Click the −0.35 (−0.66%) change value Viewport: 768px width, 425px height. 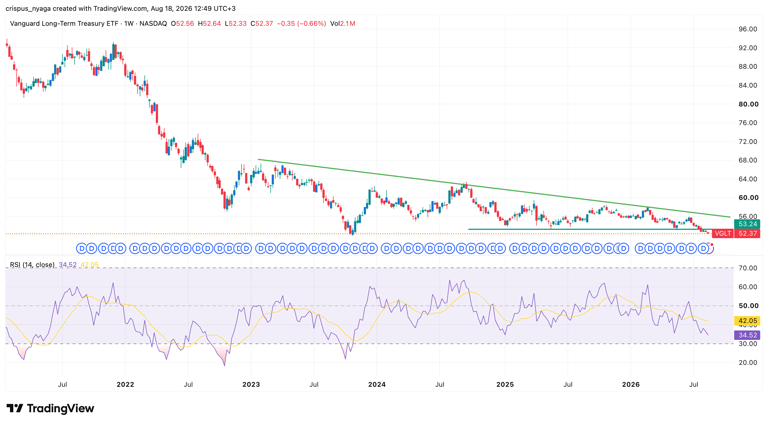point(301,24)
